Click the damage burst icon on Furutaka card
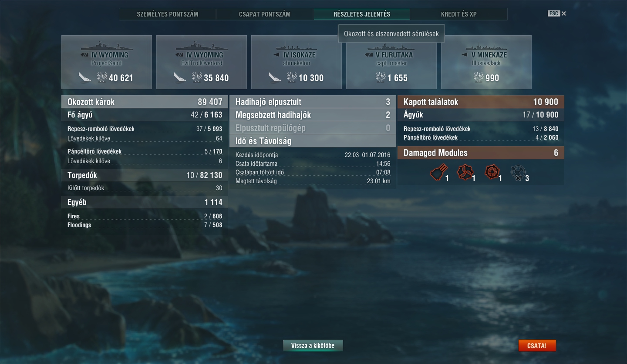The width and height of the screenshot is (627, 364). click(380, 77)
